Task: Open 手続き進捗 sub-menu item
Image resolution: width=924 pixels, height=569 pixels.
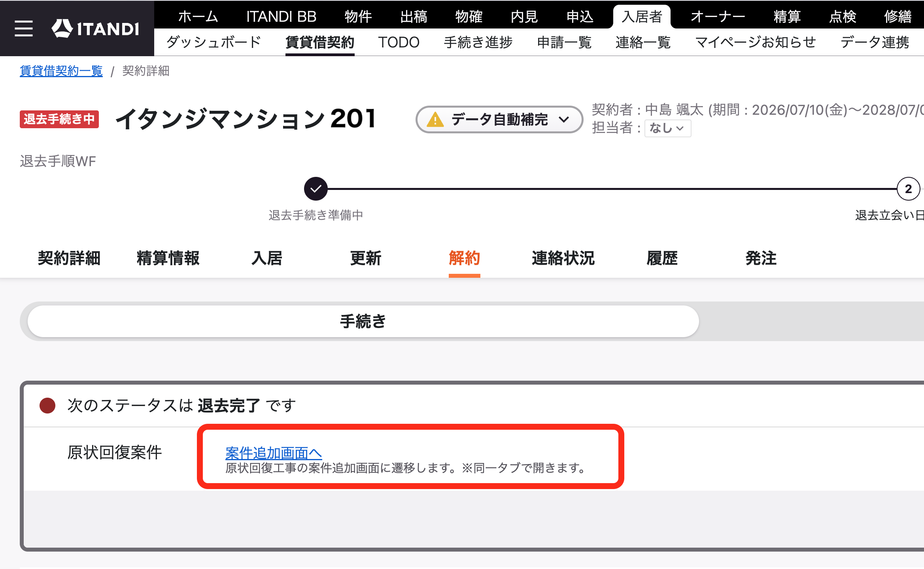Action: click(478, 42)
